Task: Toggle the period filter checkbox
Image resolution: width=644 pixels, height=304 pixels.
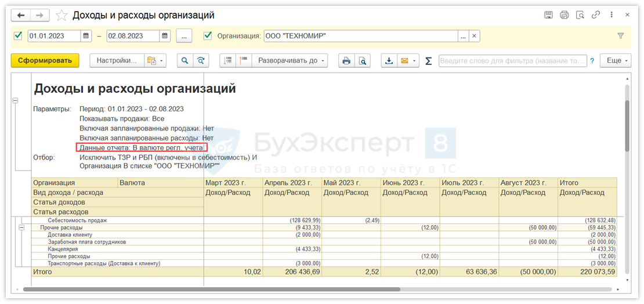Action: pos(17,36)
